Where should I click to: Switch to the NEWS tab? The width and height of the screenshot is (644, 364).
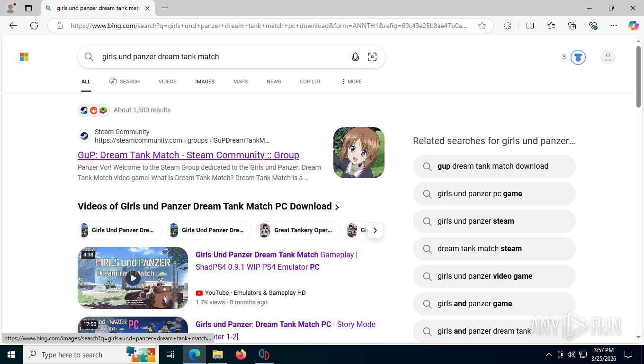[x=274, y=82]
